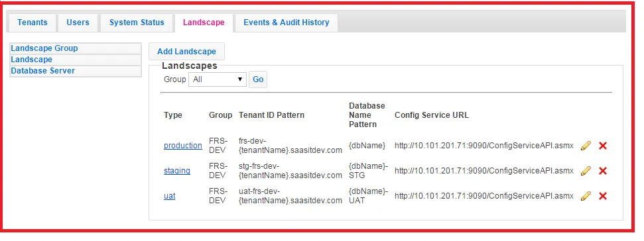Screen dimensions: 644x241
Task: Click the Add Landscape button
Action: [x=186, y=51]
